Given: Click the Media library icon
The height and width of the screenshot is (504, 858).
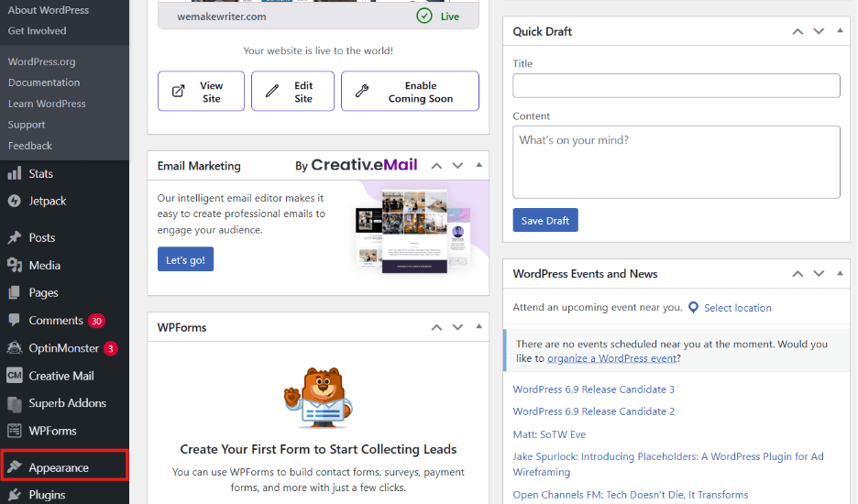Looking at the screenshot, I should 14,265.
